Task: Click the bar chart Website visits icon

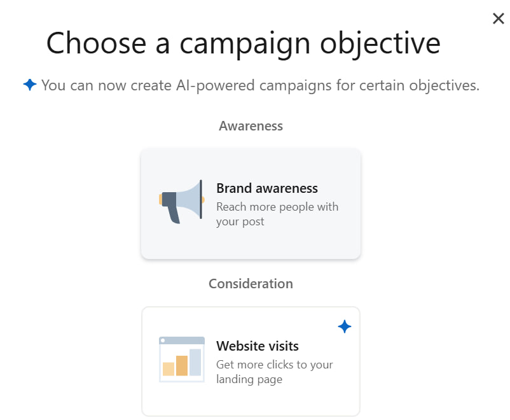Action: coord(181,360)
